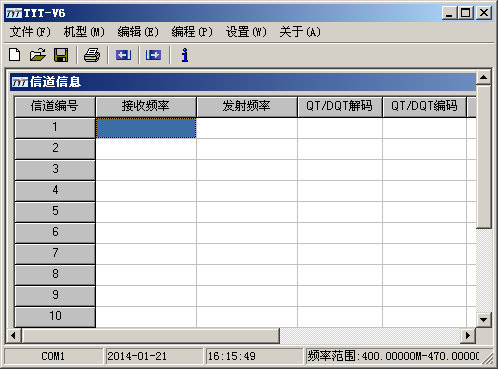
Task: Select channel row header 6
Action: pos(55,233)
